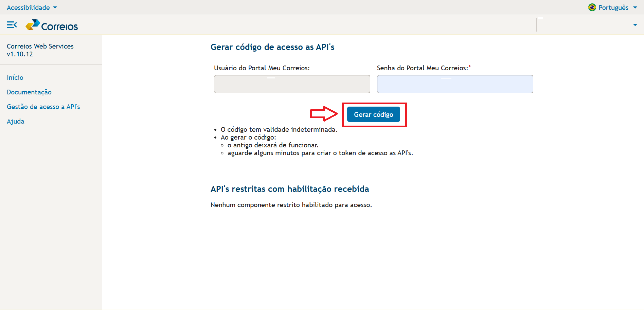This screenshot has width=644, height=310.
Task: Click 'Correios Web Services v1.10.12' text
Action: point(40,50)
